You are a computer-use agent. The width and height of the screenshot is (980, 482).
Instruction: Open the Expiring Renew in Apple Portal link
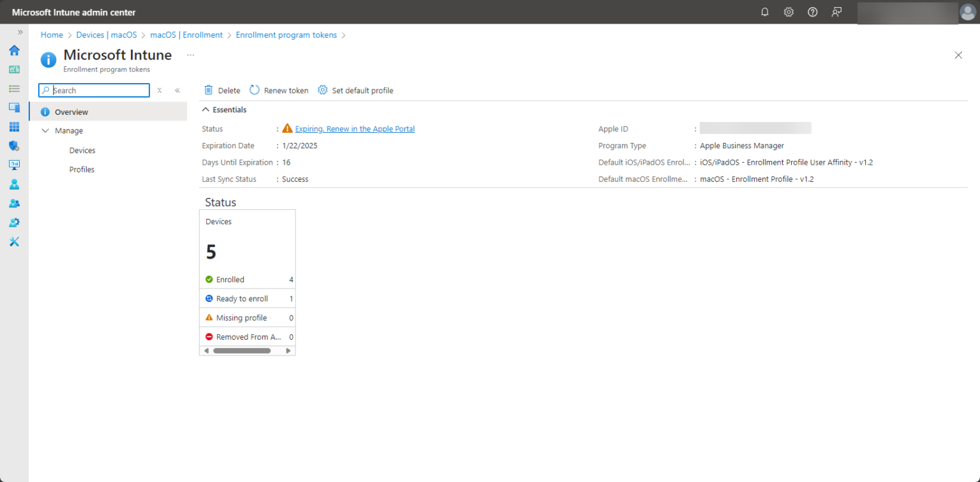coord(355,128)
